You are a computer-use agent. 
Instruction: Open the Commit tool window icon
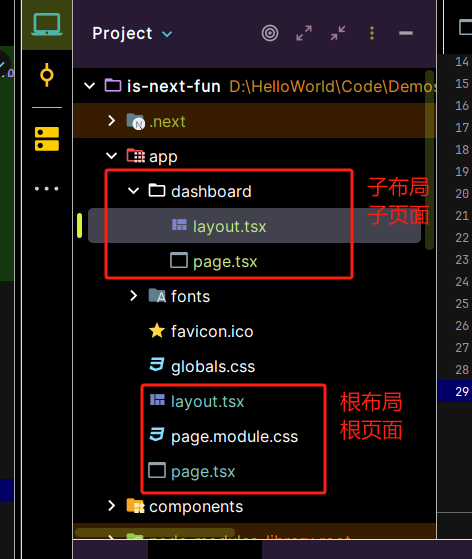click(47, 75)
